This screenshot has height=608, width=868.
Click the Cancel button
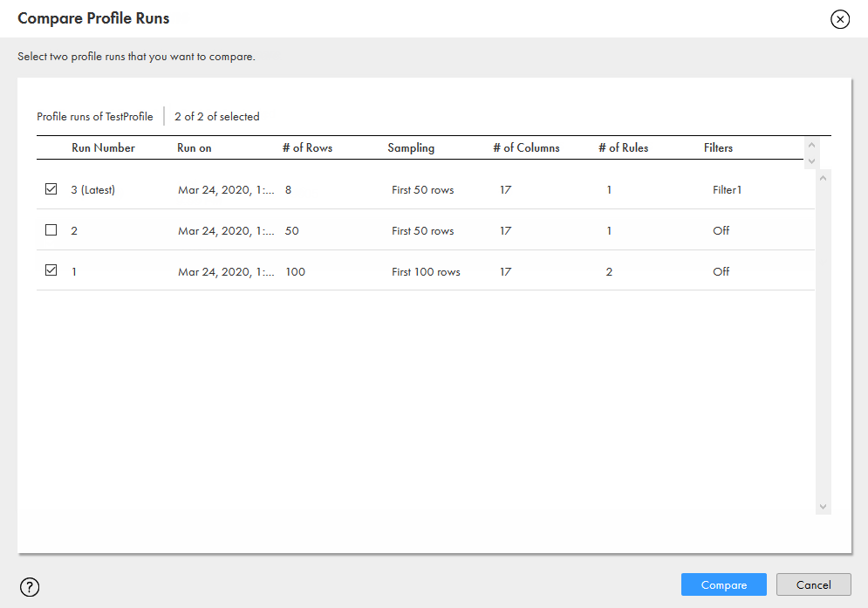tap(813, 584)
